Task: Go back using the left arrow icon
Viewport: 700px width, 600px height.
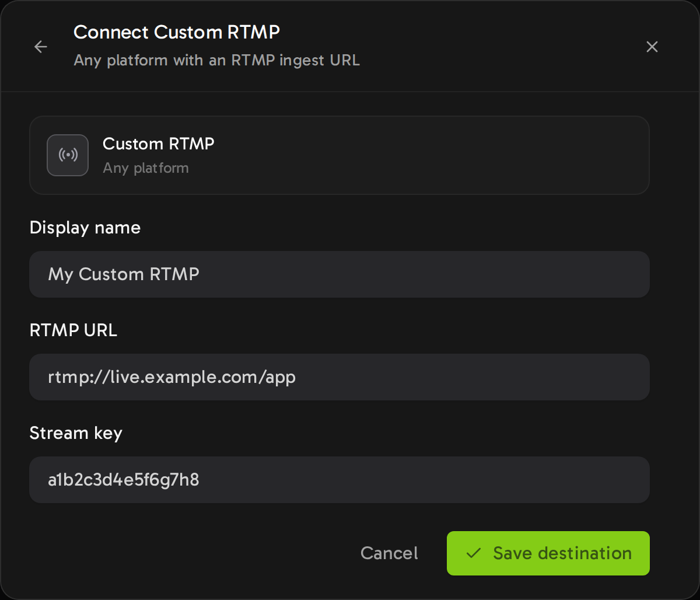Action: coord(41,47)
